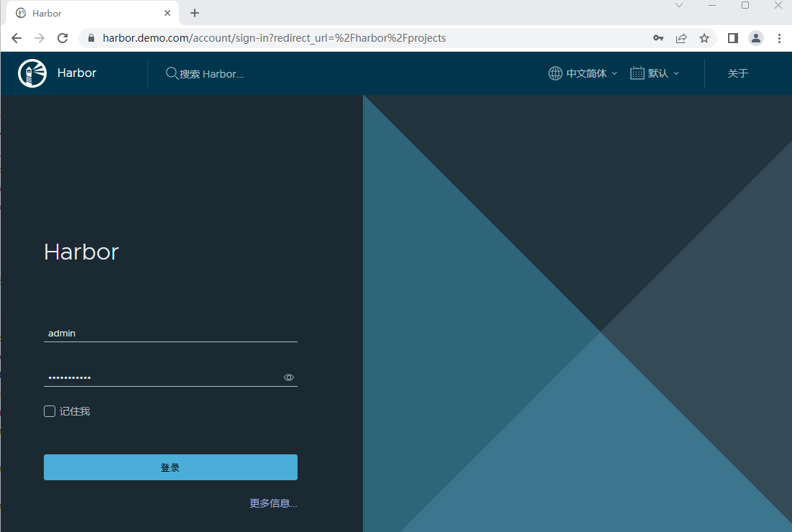
Task: Bookmark this page with the star icon
Action: point(704,38)
